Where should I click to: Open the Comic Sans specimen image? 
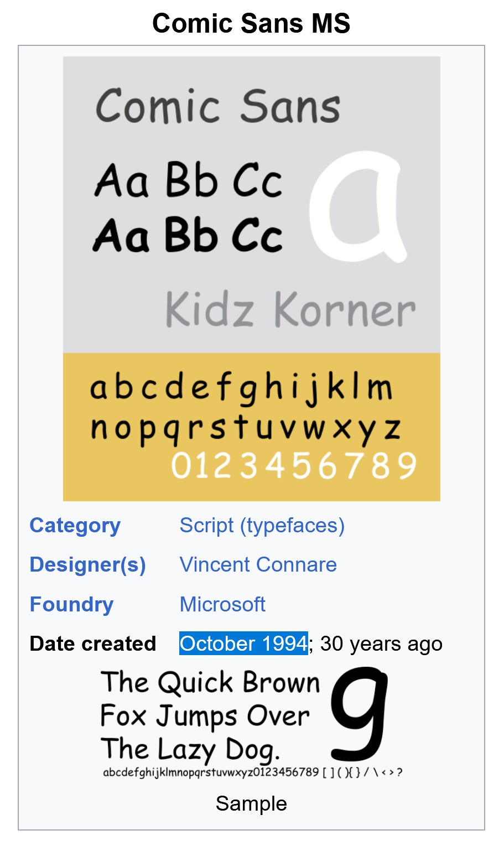coord(252,279)
